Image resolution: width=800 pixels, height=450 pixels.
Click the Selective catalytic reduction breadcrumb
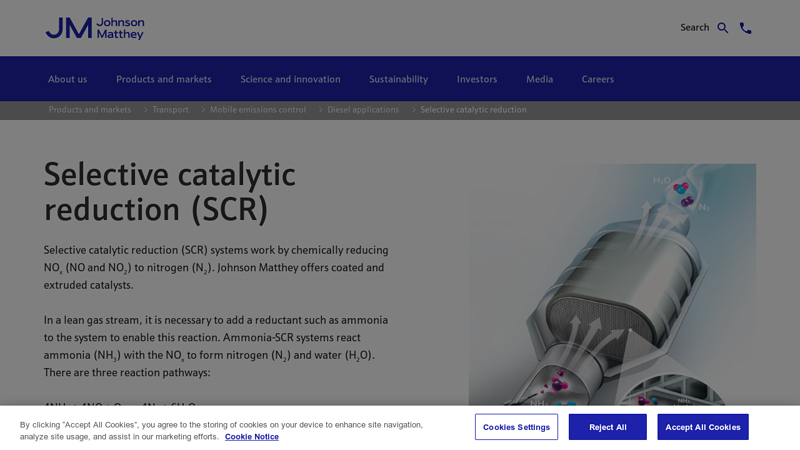473,110
